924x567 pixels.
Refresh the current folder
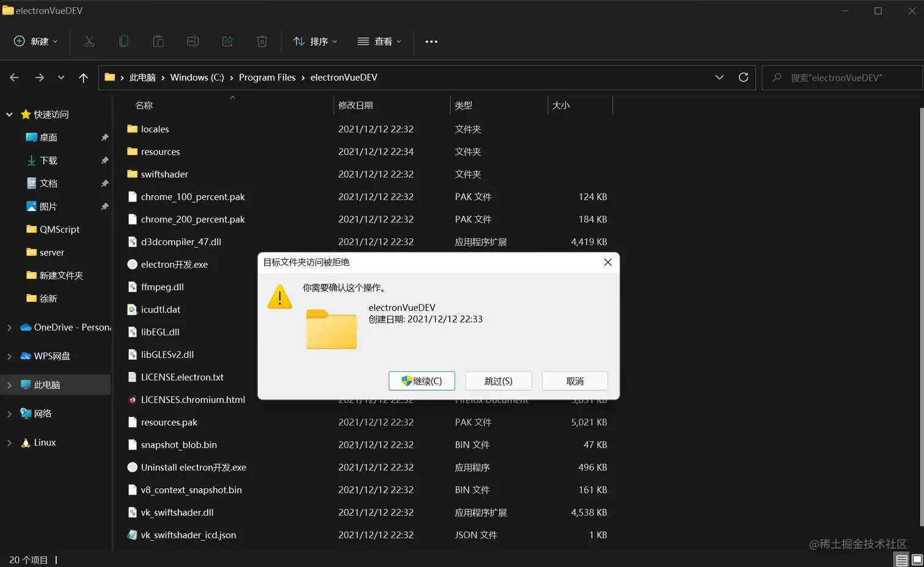tap(744, 78)
